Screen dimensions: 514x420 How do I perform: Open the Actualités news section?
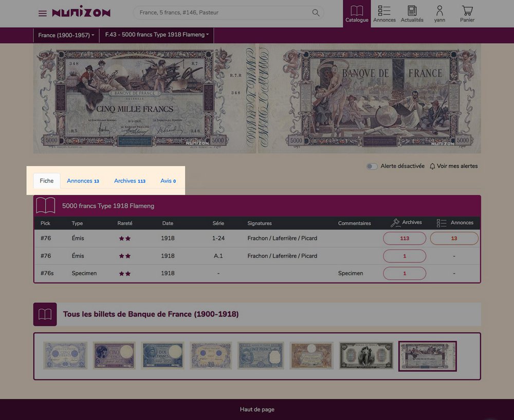coord(412,14)
